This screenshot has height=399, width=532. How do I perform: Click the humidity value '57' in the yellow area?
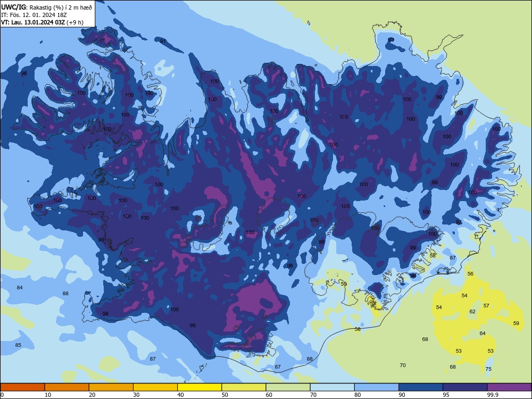click(x=486, y=306)
